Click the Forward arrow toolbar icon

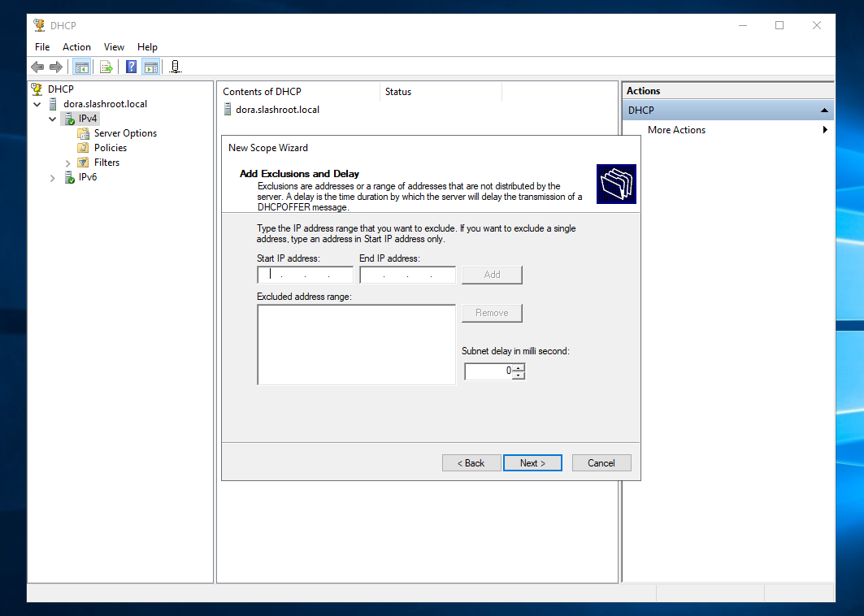(56, 67)
